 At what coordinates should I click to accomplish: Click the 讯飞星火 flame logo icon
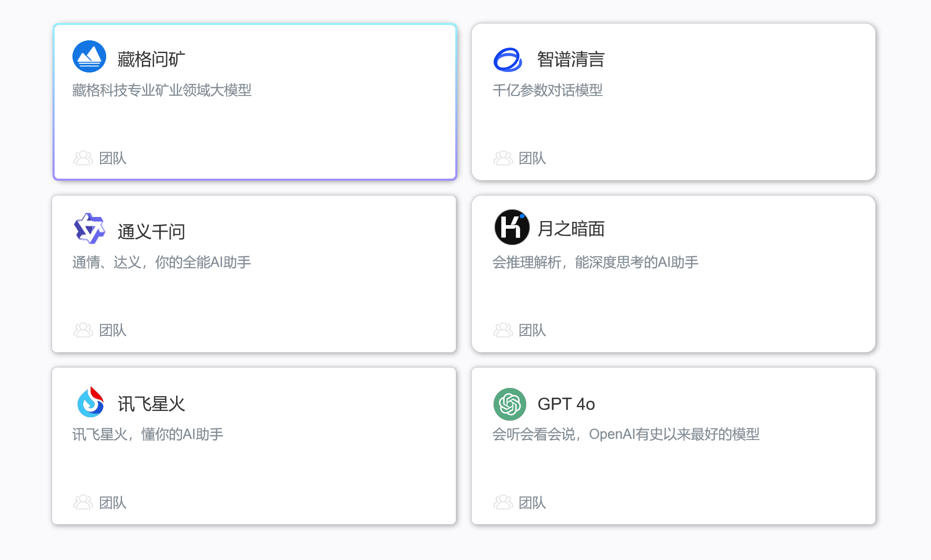(91, 402)
